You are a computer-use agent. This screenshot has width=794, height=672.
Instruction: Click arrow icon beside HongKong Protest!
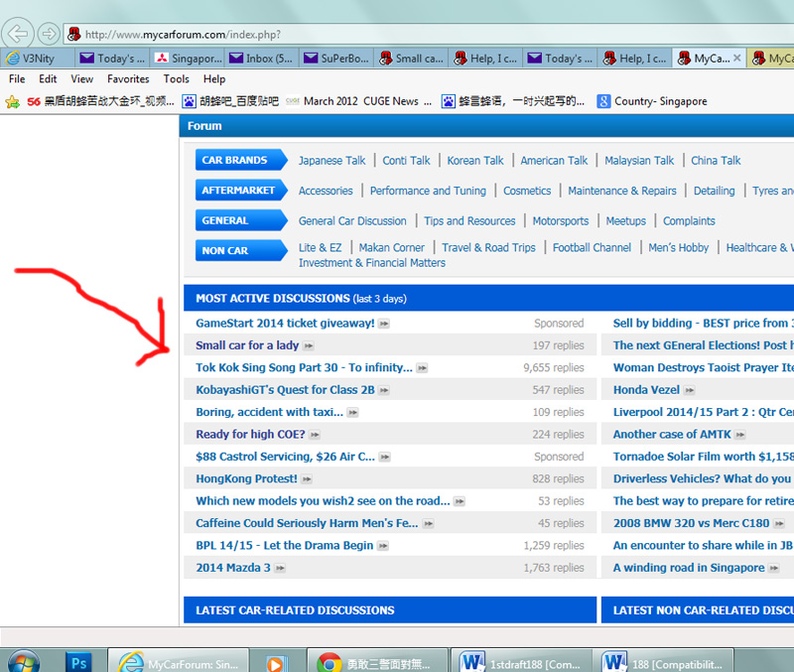coord(307,479)
